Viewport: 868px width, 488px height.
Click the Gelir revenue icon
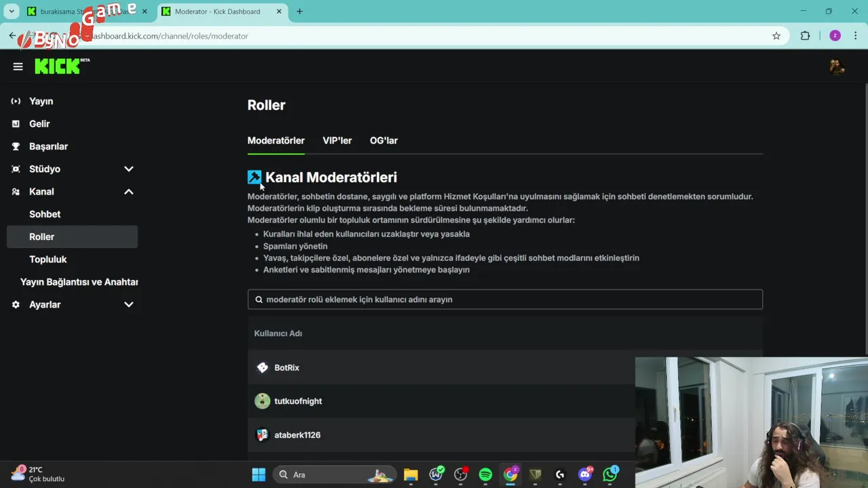pos(16,124)
